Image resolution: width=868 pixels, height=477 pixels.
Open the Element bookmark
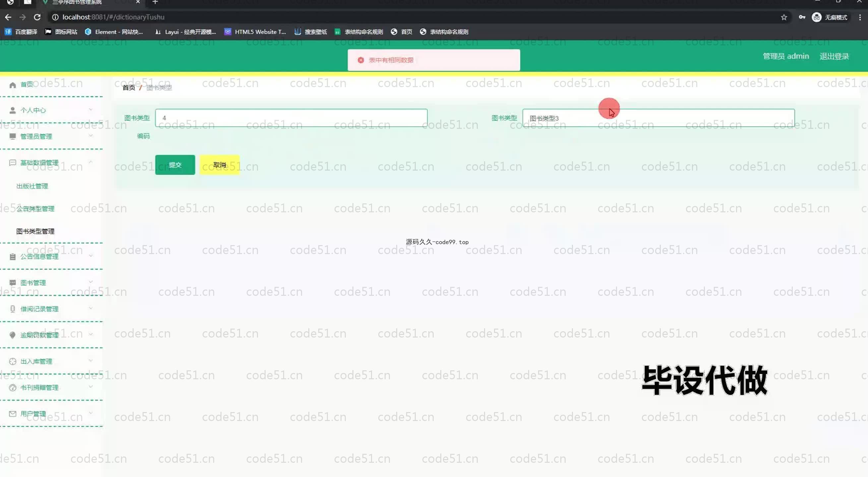point(114,32)
